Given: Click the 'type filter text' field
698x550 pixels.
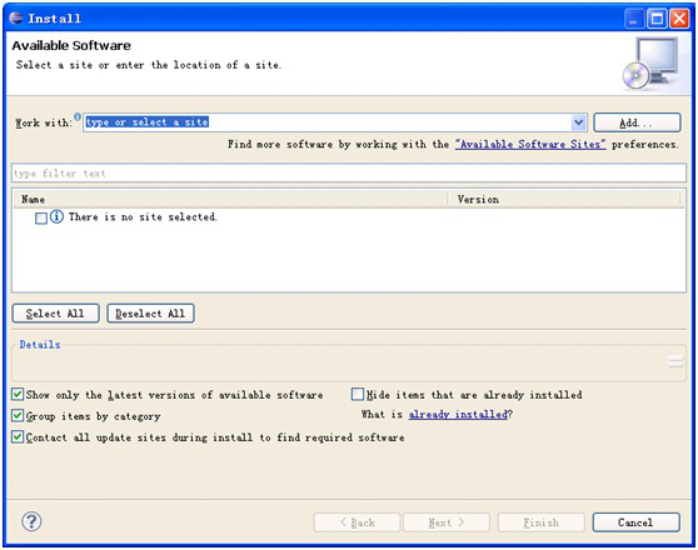Looking at the screenshot, I should pos(348,174).
